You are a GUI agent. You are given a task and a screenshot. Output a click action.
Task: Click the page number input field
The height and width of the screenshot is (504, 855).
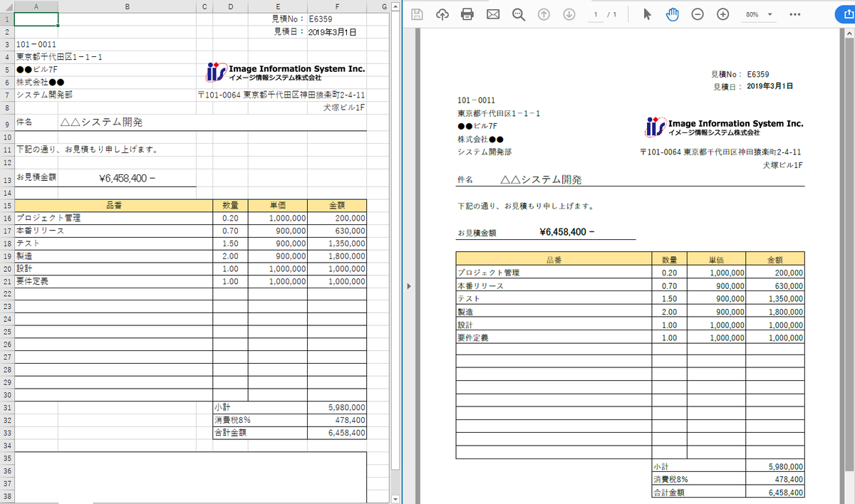click(595, 14)
